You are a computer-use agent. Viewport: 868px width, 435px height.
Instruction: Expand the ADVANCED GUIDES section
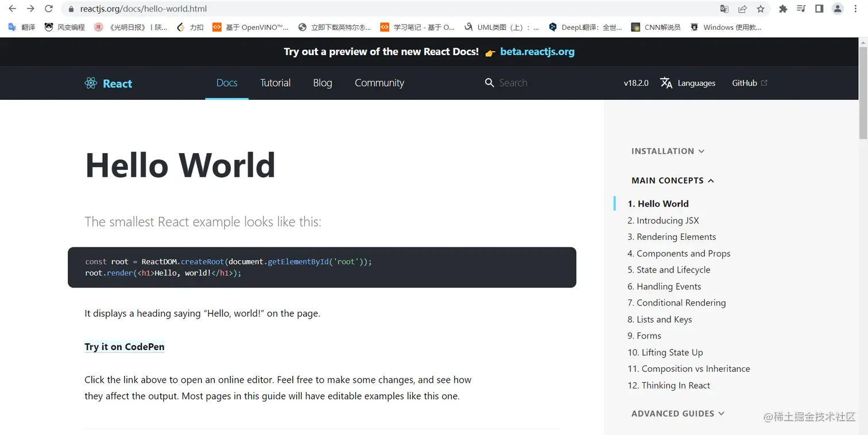pos(678,413)
